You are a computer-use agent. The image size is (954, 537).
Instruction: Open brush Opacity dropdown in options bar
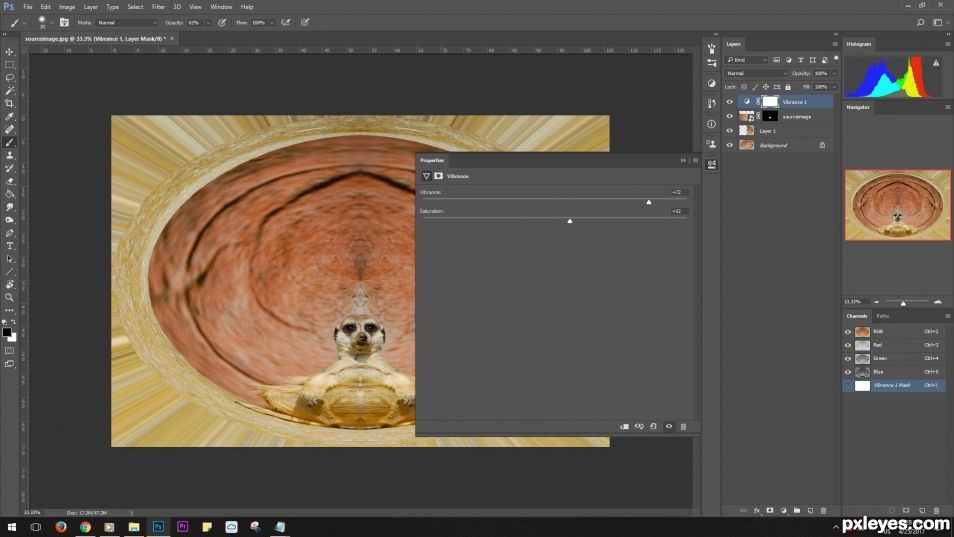click(208, 23)
